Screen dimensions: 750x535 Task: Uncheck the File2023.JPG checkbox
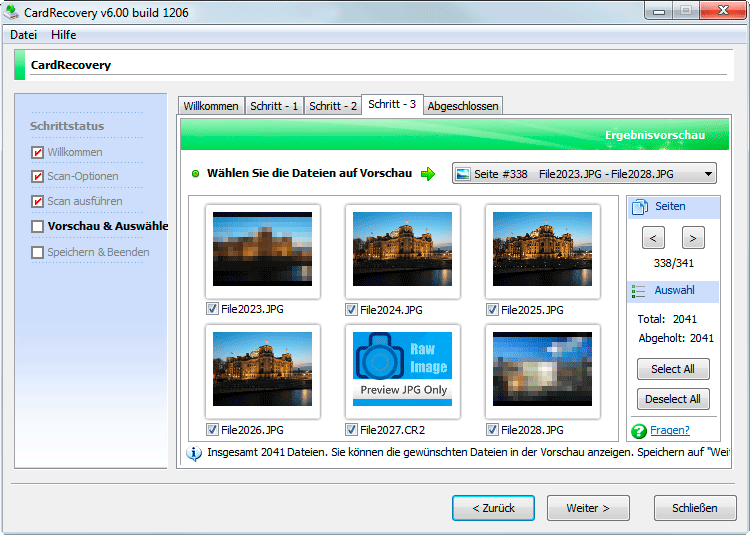(212, 309)
